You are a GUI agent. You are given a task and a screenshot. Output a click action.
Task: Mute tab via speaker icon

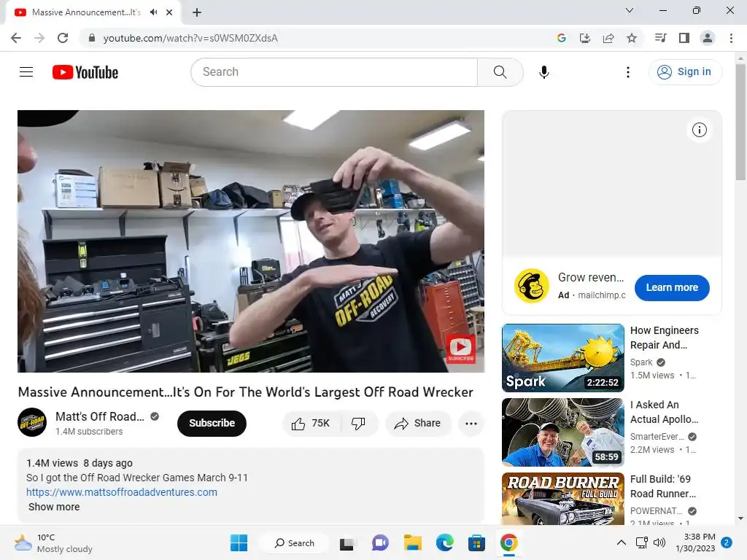pos(153,12)
